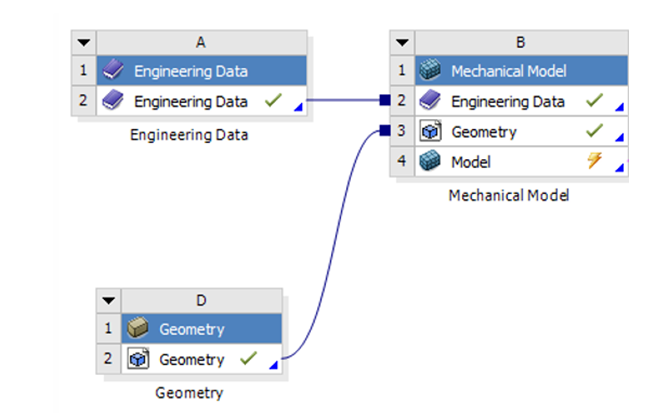Open system B dropdown arrow menu
661x413 pixels.
[x=401, y=43]
